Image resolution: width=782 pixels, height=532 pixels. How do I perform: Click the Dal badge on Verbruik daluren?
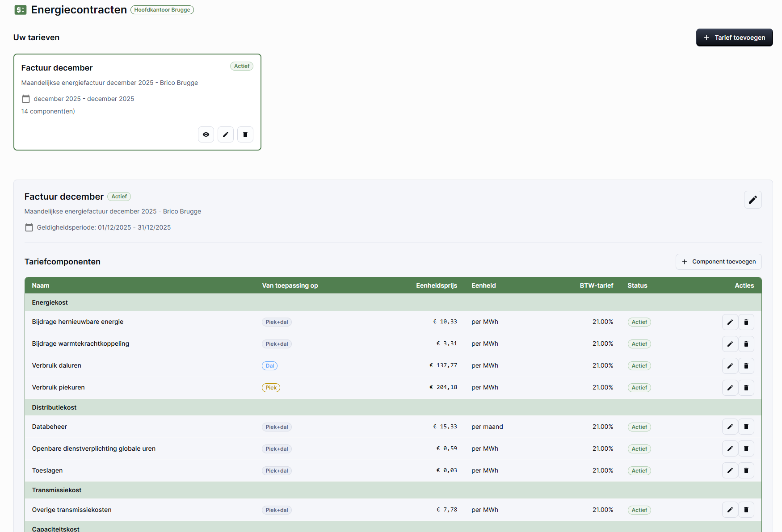(x=269, y=366)
